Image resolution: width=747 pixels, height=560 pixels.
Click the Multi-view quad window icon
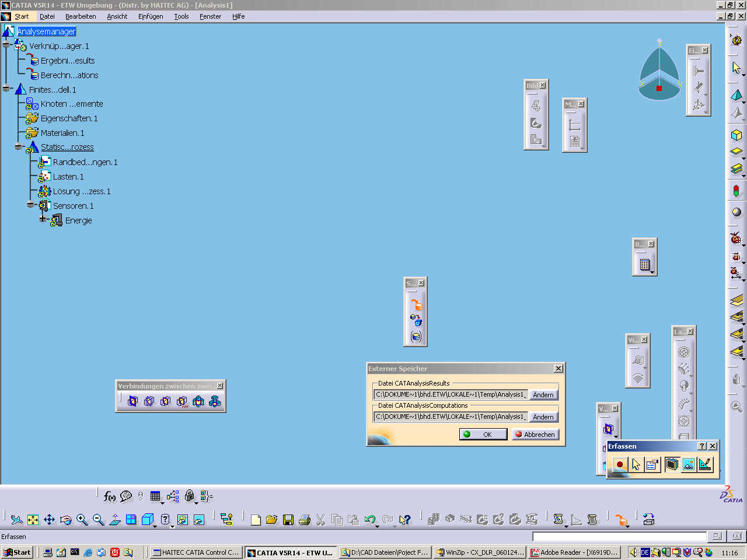pyautogui.click(x=131, y=519)
